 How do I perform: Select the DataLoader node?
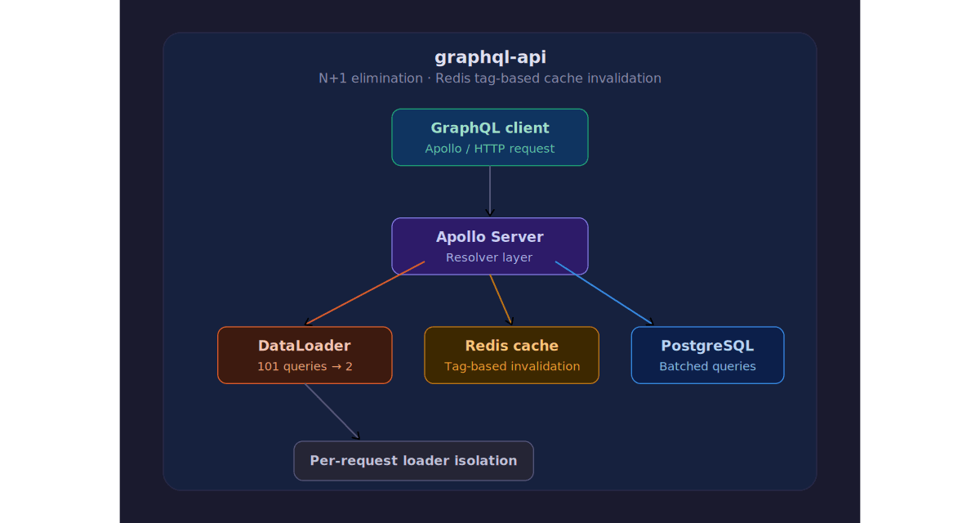[305, 355]
